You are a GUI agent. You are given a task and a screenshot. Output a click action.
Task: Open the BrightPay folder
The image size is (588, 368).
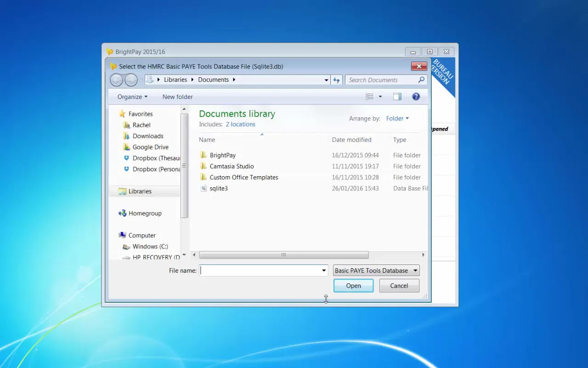coord(222,155)
